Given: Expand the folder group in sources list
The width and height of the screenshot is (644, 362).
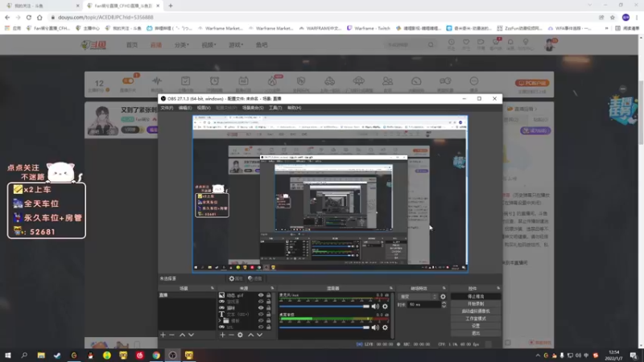Looking at the screenshot, I should 220,320.
